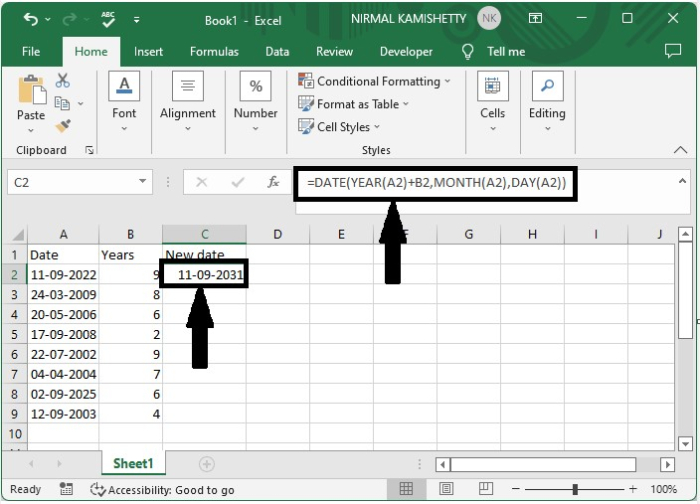Select row 5 header
This screenshot has height=504, width=700.
pyautogui.click(x=14, y=334)
